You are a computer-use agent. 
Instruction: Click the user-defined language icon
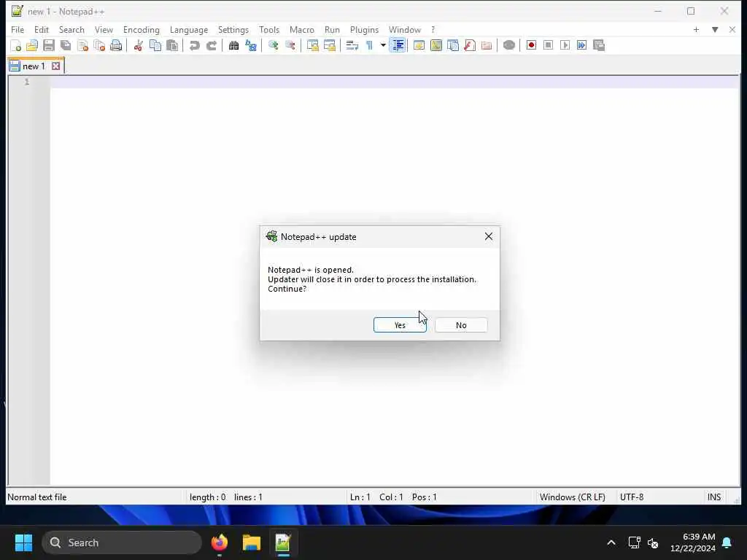pyautogui.click(x=419, y=45)
